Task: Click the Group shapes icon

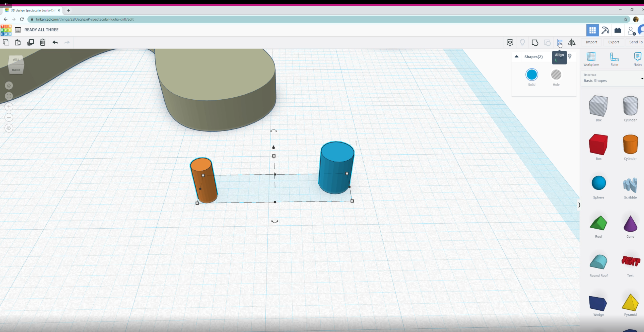Action: tap(535, 43)
